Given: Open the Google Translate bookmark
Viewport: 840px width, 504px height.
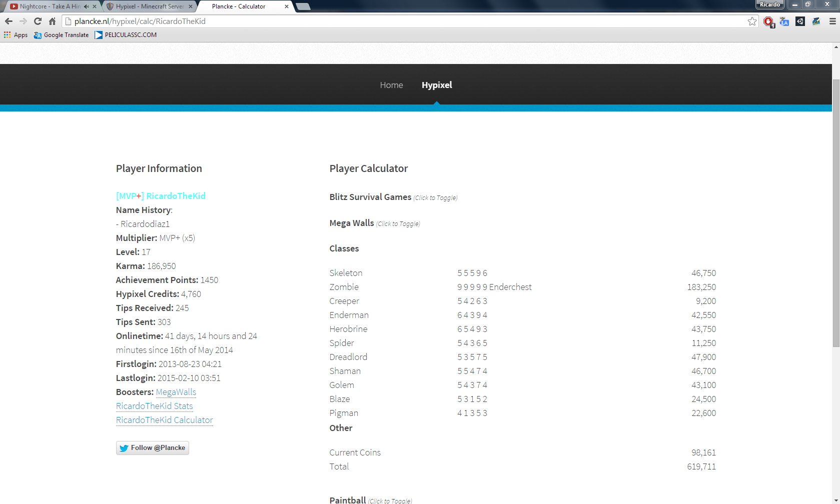Looking at the screenshot, I should pyautogui.click(x=62, y=35).
